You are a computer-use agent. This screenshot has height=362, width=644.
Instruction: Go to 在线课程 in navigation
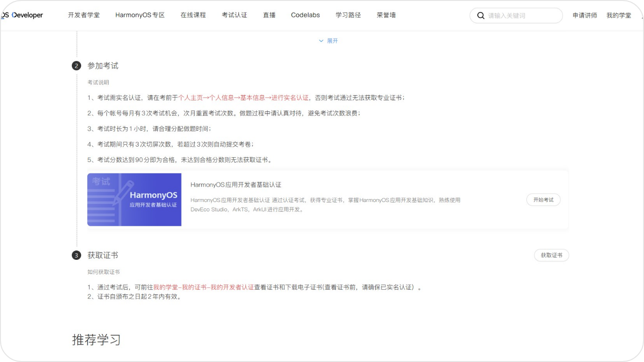(193, 15)
